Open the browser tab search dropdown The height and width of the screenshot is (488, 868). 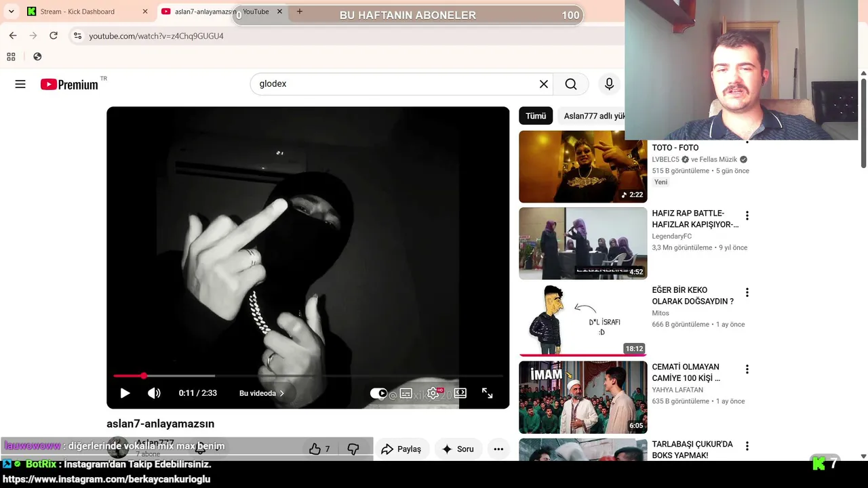tap(11, 12)
